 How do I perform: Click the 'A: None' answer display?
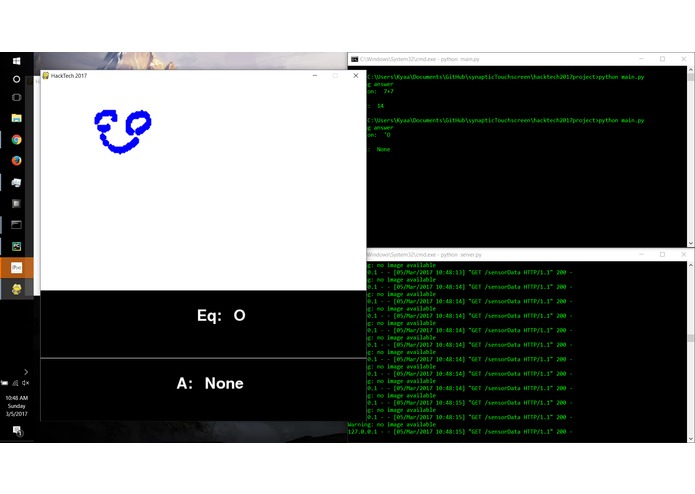[x=210, y=383]
